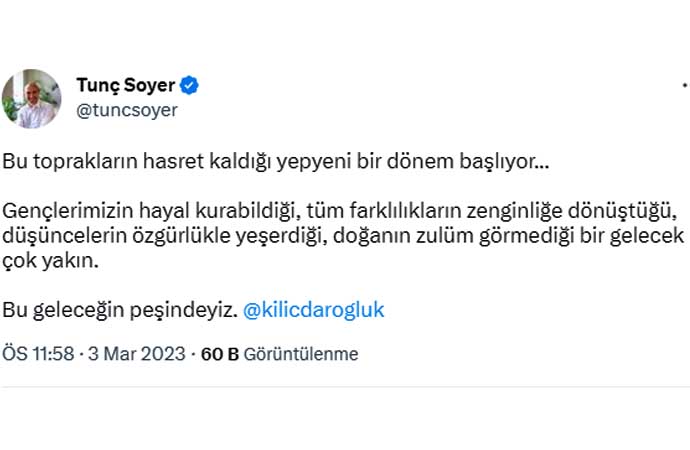Click the display name Tunç Soyer
The image size is (690, 450).
point(126,86)
